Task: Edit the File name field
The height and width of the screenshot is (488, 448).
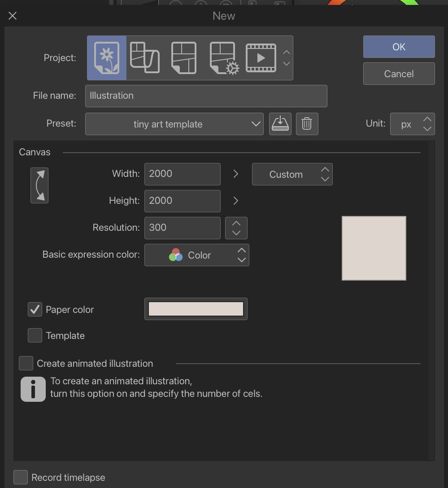Action: [x=206, y=96]
